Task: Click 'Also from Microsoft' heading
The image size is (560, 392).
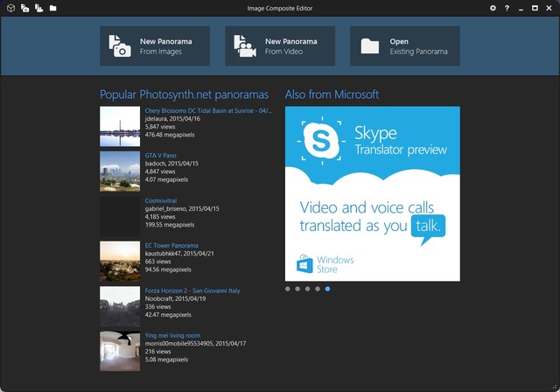Action: coord(332,94)
